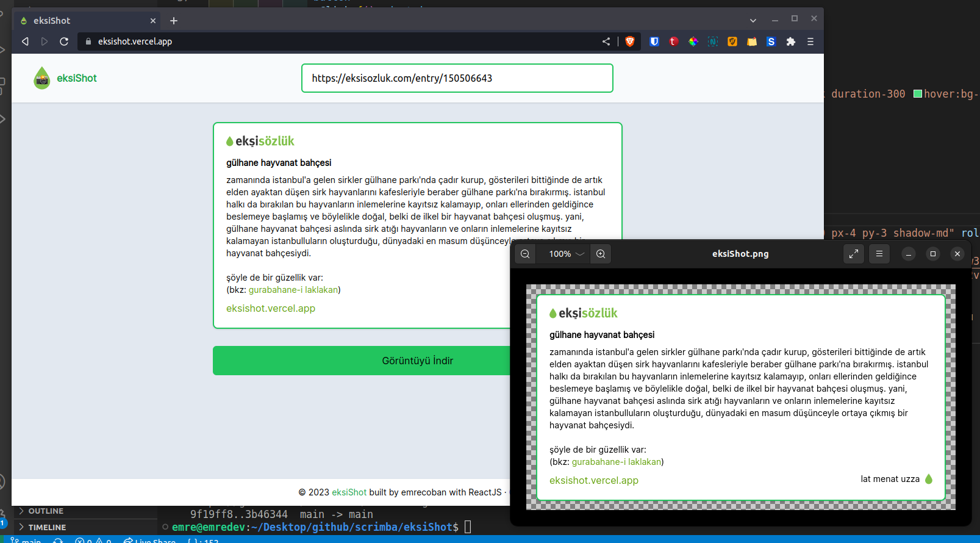Click the entry URL input field
Screen dimensions: 980x543
tap(457, 78)
